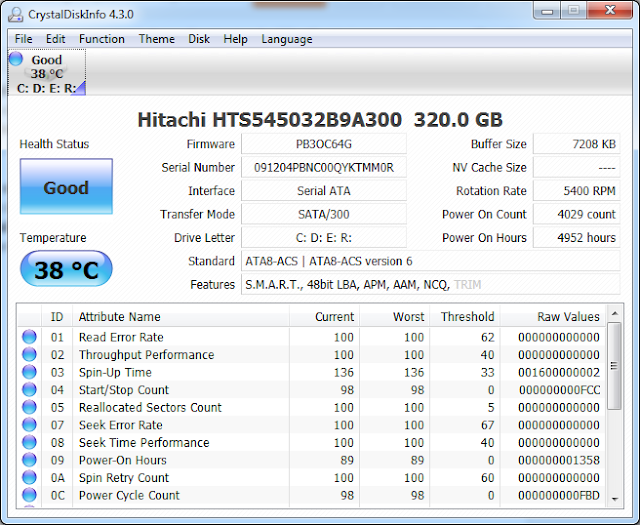Screen dimensions: 640x525
Task: Open the Help menu
Action: tap(235, 39)
